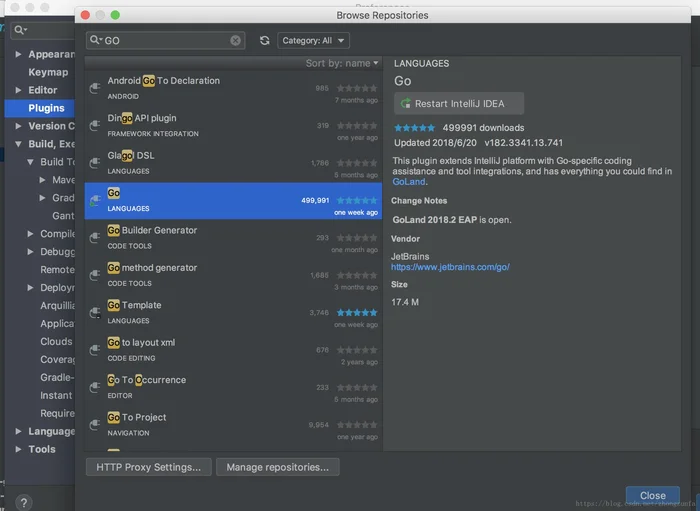Open HTTP Proxy Settings dialog
The image size is (700, 511).
[149, 467]
